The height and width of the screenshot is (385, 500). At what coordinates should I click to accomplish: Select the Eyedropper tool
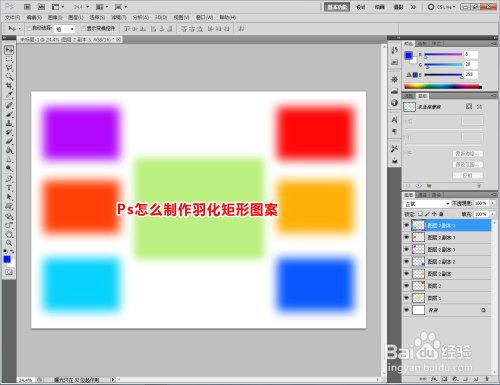(9, 95)
